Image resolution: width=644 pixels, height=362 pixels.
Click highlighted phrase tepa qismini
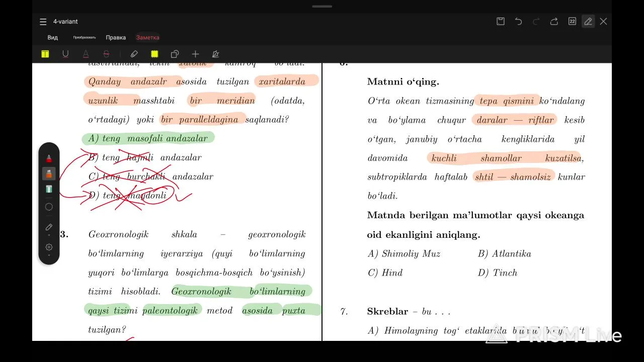506,101
